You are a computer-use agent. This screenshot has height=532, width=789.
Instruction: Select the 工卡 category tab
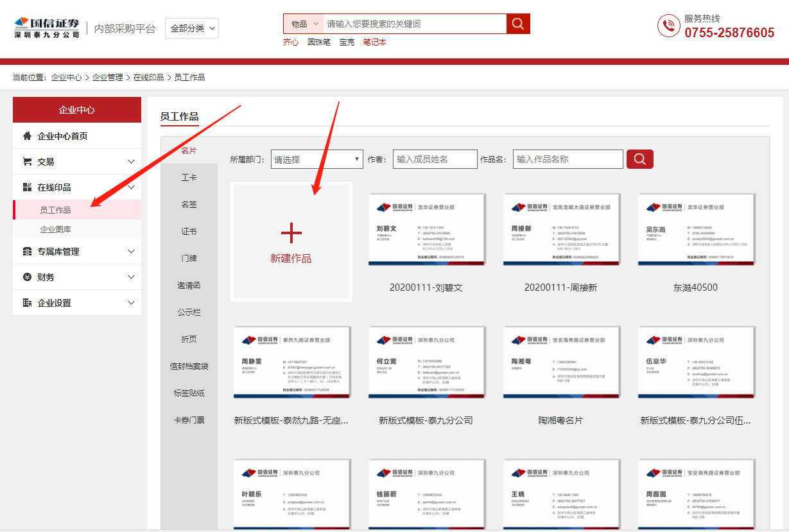(189, 177)
